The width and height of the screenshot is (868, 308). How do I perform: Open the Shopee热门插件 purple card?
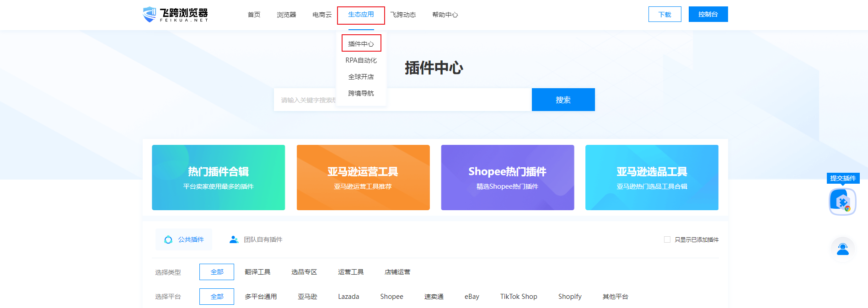pos(507,177)
